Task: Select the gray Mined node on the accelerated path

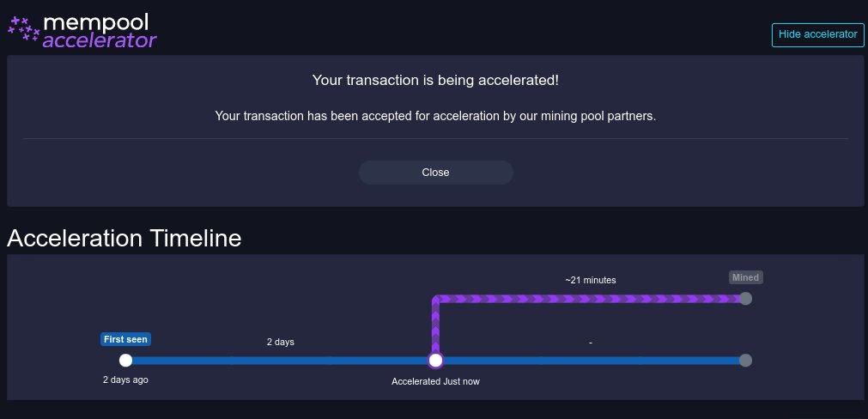Action: point(745,299)
